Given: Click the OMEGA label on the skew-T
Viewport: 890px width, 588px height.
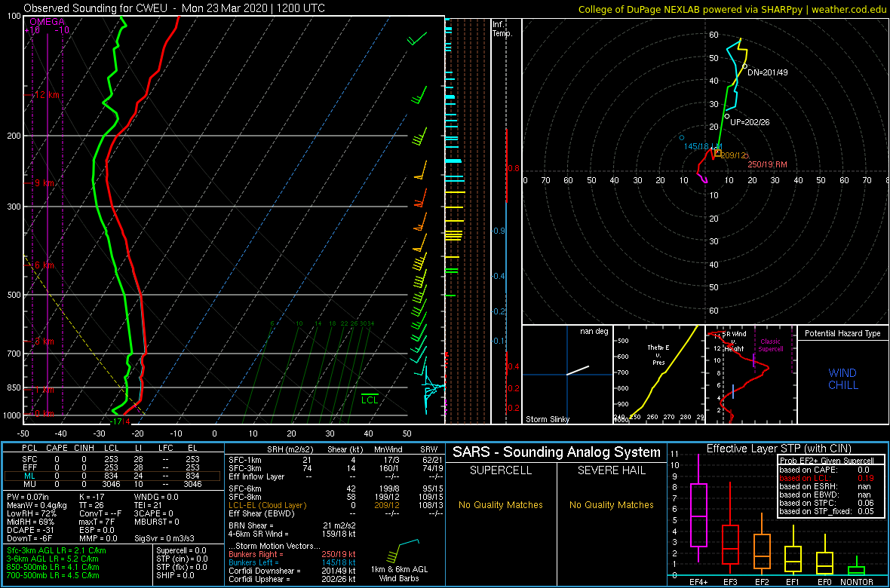Looking at the screenshot, I should [47, 22].
